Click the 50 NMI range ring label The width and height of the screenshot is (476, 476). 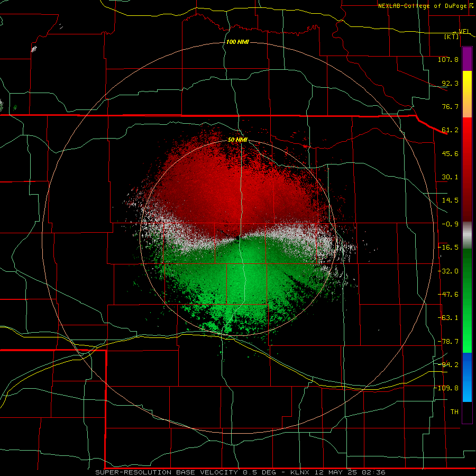click(237, 140)
